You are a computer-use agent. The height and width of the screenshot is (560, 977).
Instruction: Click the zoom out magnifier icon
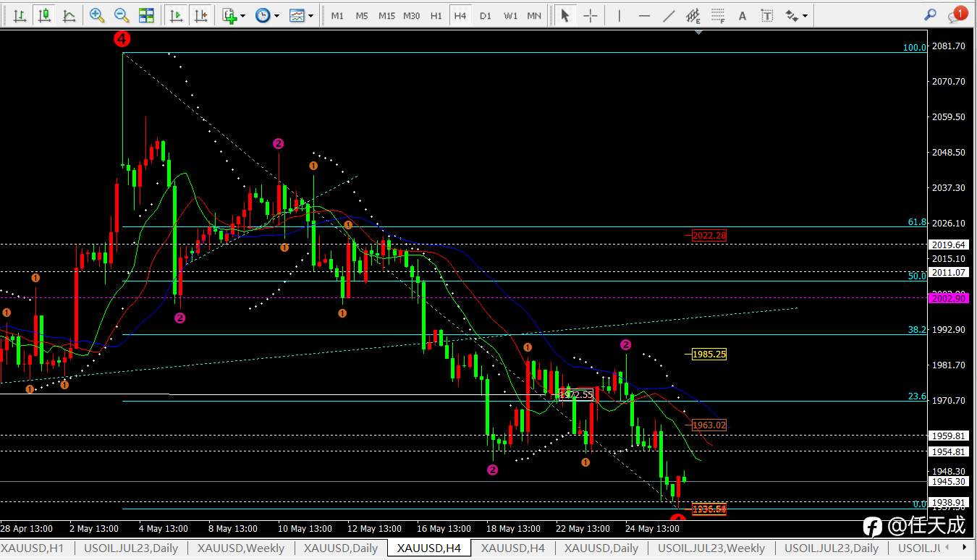122,15
